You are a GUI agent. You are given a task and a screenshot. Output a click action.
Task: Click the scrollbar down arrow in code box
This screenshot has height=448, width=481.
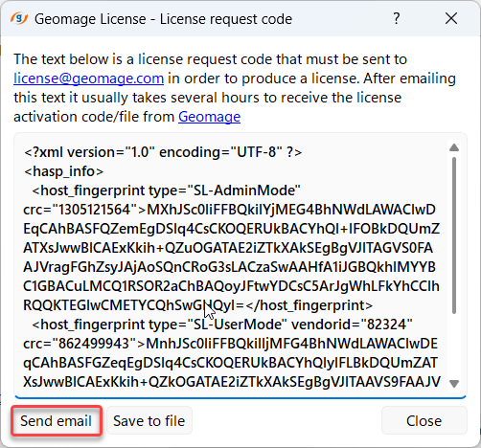[454, 383]
